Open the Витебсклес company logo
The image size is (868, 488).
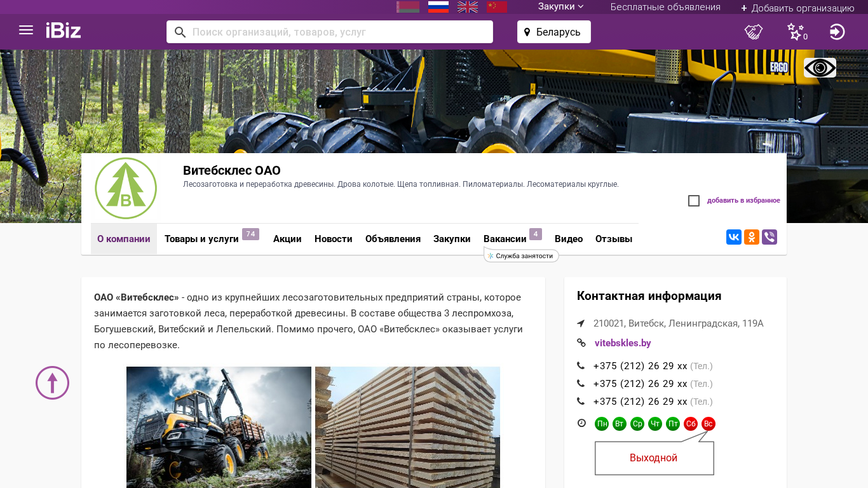tap(126, 188)
